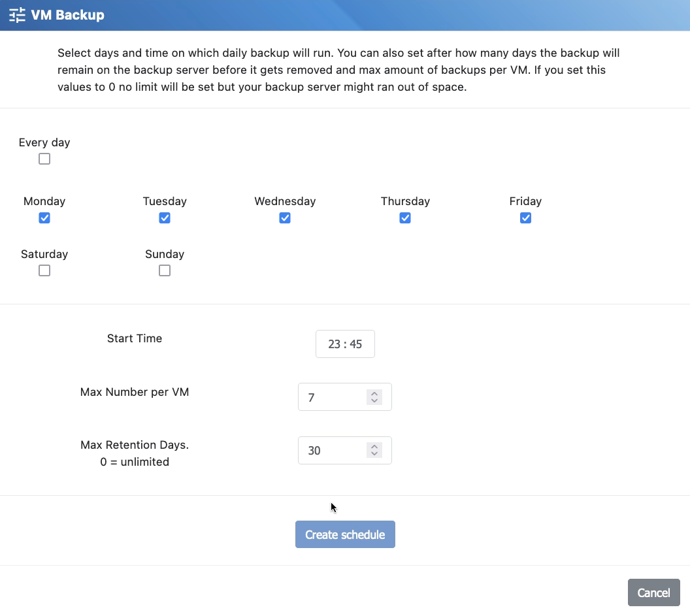Click the VM Backup dialog title

[67, 15]
